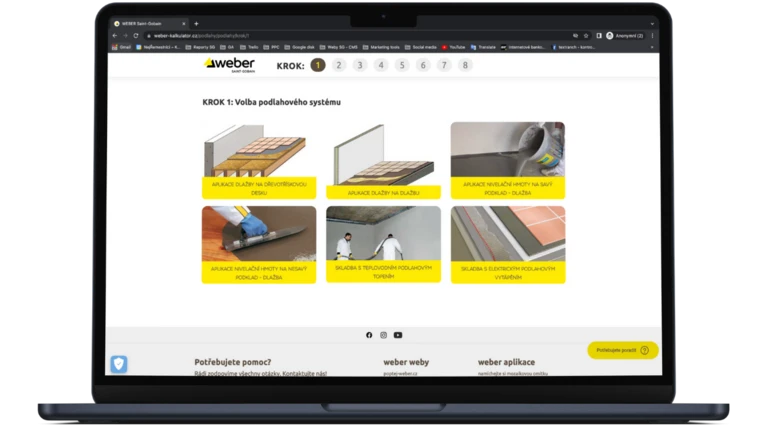
Task: Jump to step 5 in KROK stepper
Action: [402, 65]
